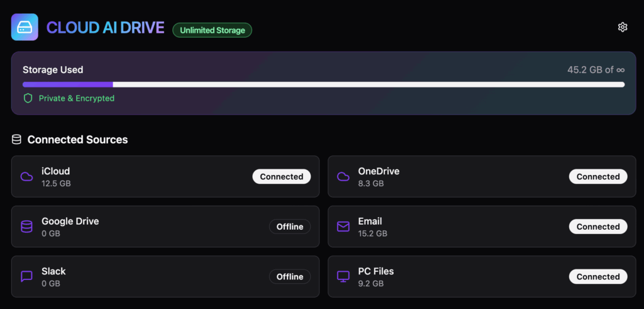Click the iCloud cloud icon
The image size is (644, 309).
26,177
